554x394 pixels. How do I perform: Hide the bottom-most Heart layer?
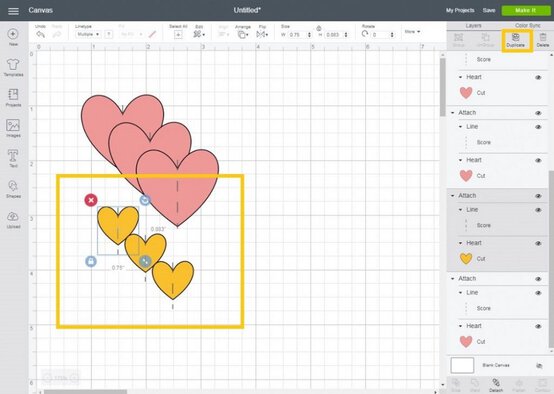[538, 327]
